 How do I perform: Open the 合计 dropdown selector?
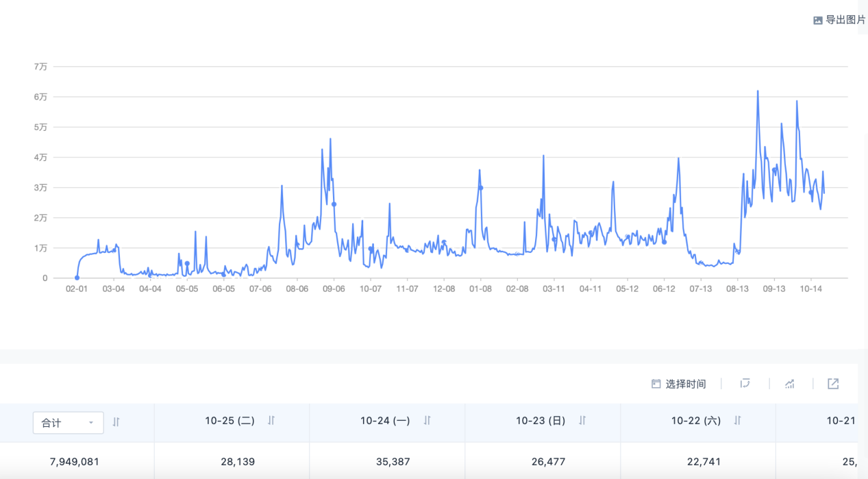[x=68, y=423]
